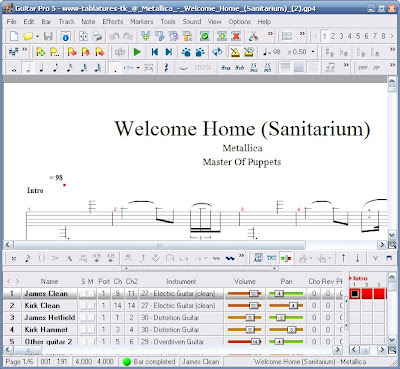Viewport: 400px width, 369px height.
Task: Open the Bar menu
Action: click(46, 22)
